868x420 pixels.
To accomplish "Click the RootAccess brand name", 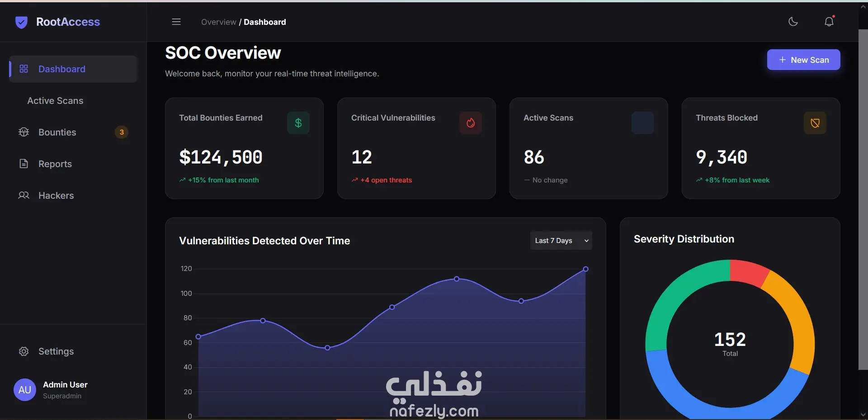I will click(x=68, y=22).
